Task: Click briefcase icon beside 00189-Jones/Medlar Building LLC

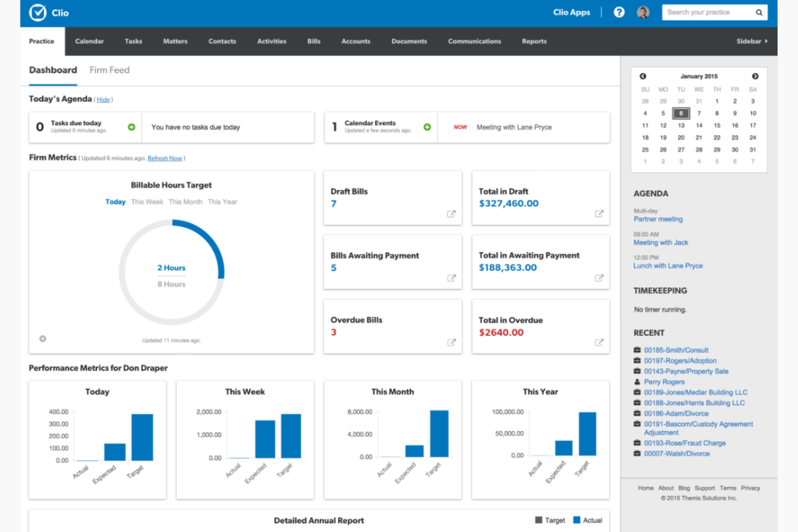Action: (637, 392)
